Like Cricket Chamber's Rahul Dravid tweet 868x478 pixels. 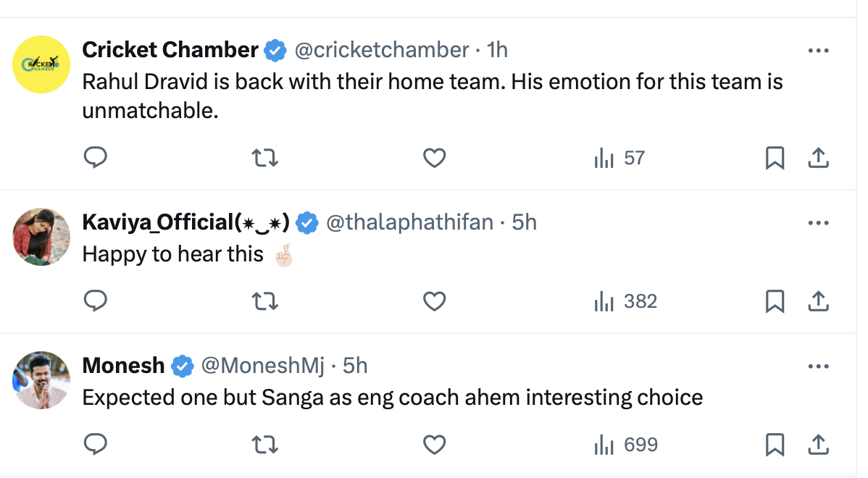[434, 158]
